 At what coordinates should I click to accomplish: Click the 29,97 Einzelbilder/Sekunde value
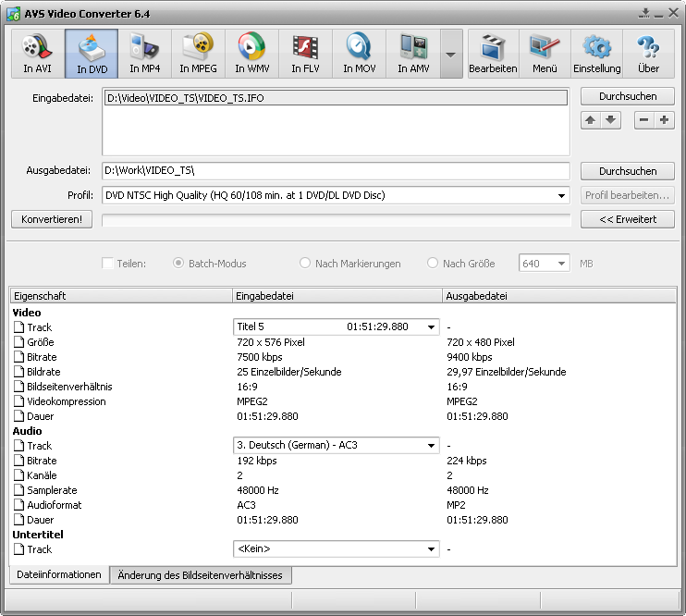point(507,372)
